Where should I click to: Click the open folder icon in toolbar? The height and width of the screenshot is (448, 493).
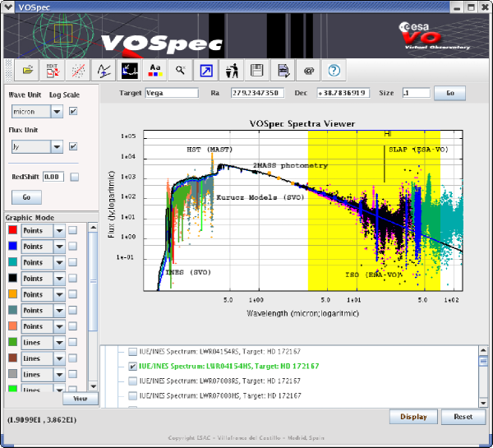click(27, 70)
